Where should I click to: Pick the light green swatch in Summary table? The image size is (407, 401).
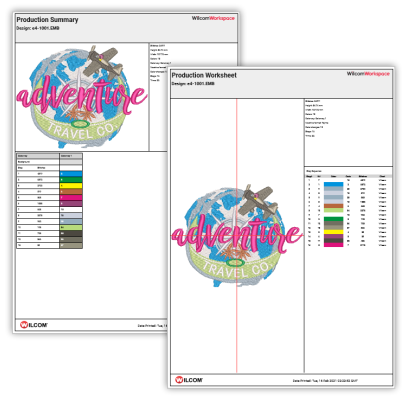click(71, 227)
